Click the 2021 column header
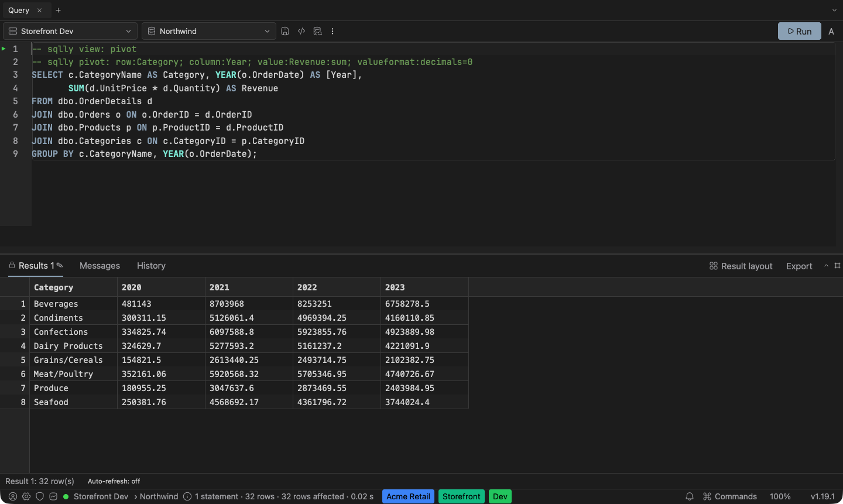The image size is (843, 504). 249,287
